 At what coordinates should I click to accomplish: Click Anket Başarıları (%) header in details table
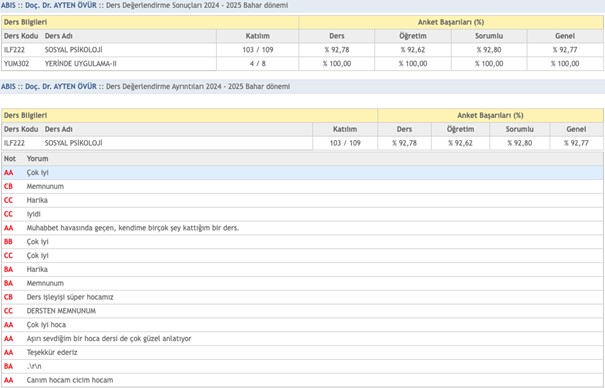(490, 115)
